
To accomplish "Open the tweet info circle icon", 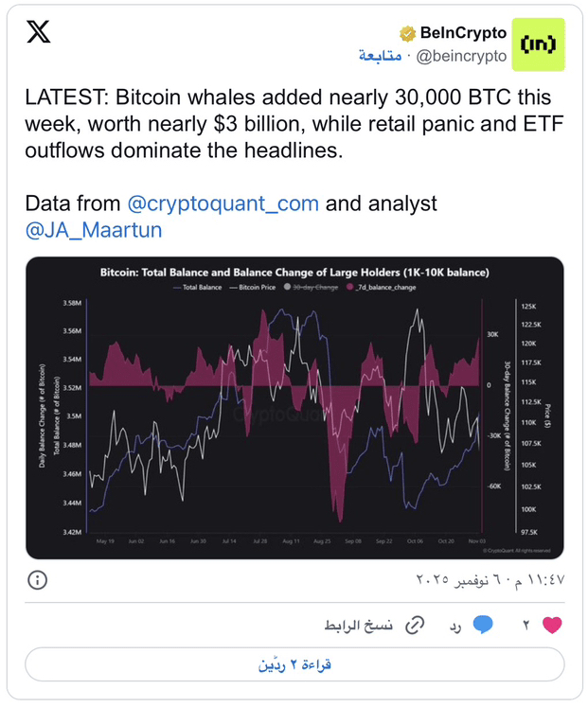I will point(36,579).
